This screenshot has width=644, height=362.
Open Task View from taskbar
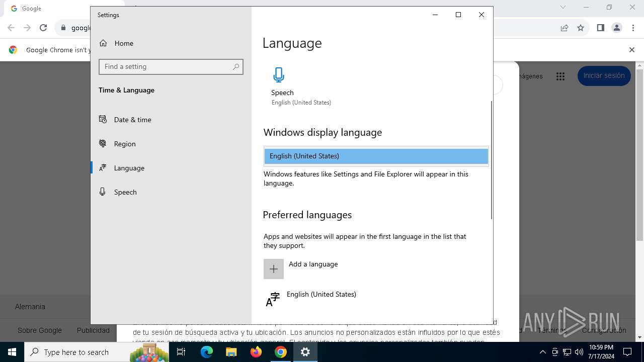click(x=181, y=352)
